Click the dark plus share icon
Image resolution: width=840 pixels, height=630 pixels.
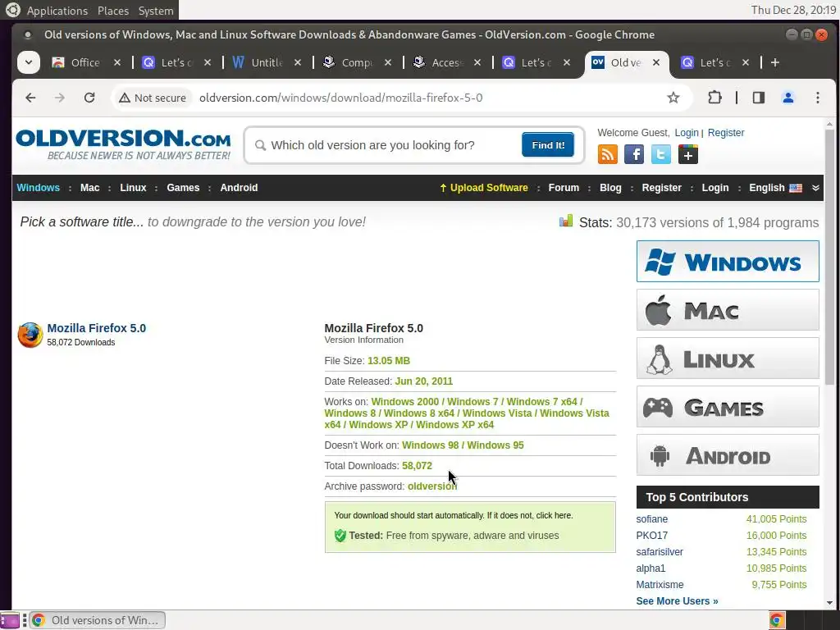688,155
